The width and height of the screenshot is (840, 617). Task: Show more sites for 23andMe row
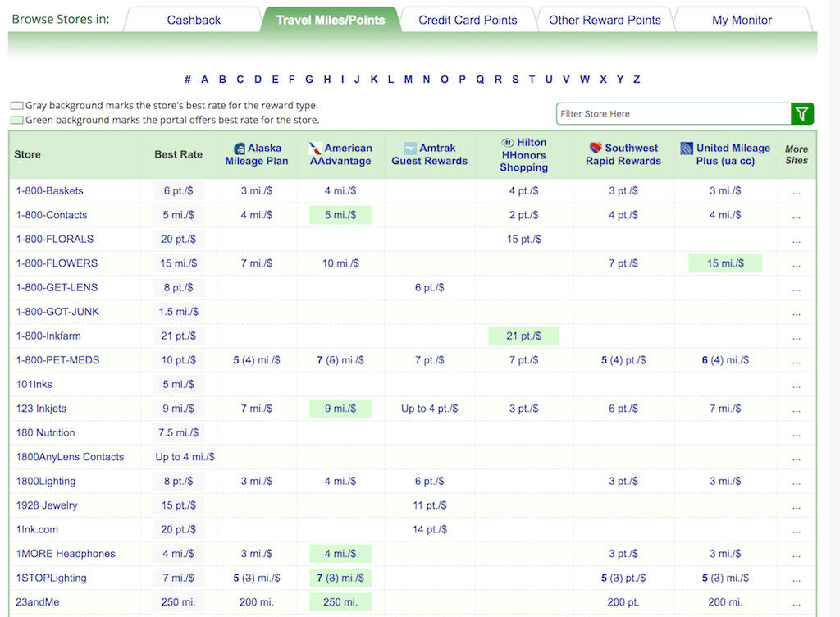tap(797, 602)
